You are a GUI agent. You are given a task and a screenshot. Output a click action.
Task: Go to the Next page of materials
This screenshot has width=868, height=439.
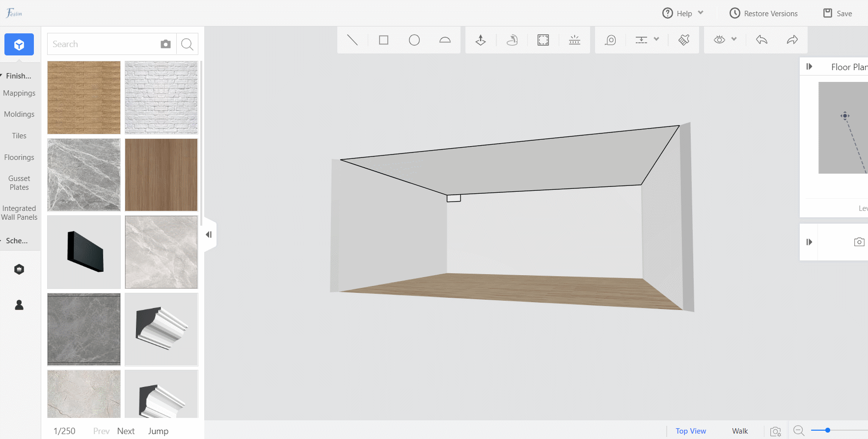click(126, 431)
